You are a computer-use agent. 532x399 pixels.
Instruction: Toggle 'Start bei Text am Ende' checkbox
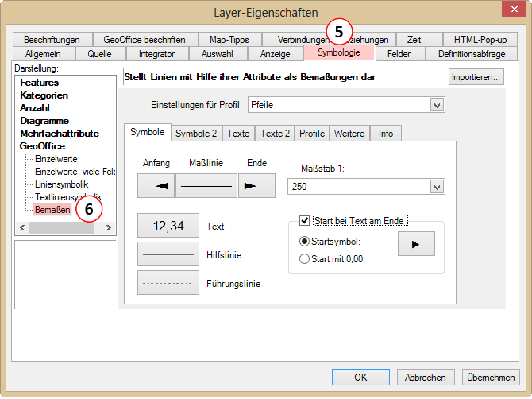pyautogui.click(x=305, y=220)
